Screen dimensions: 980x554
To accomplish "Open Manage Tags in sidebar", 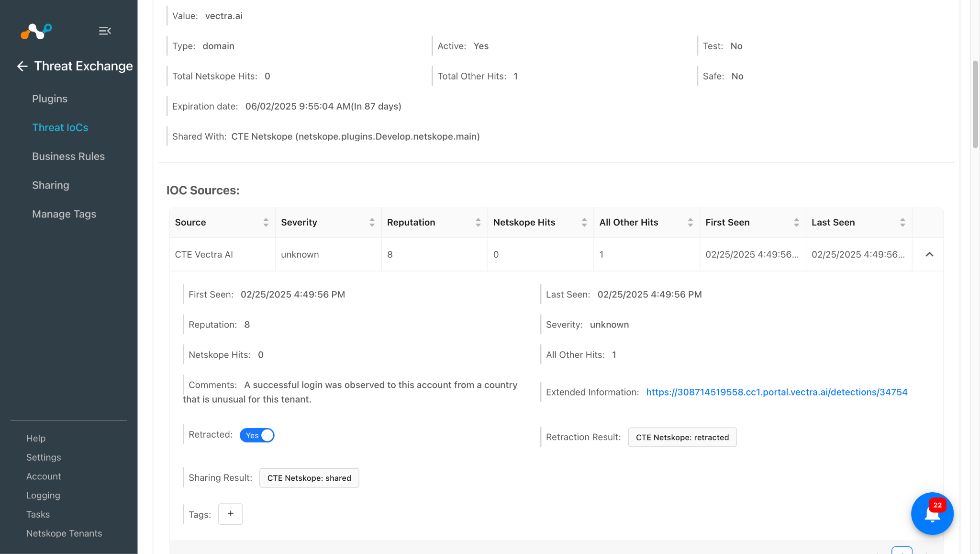I will click(x=64, y=214).
